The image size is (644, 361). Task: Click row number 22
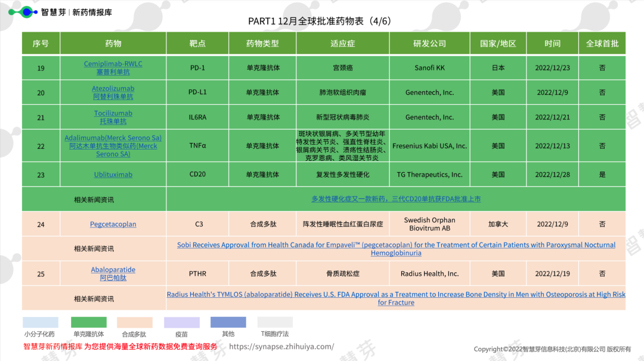tap(41, 146)
